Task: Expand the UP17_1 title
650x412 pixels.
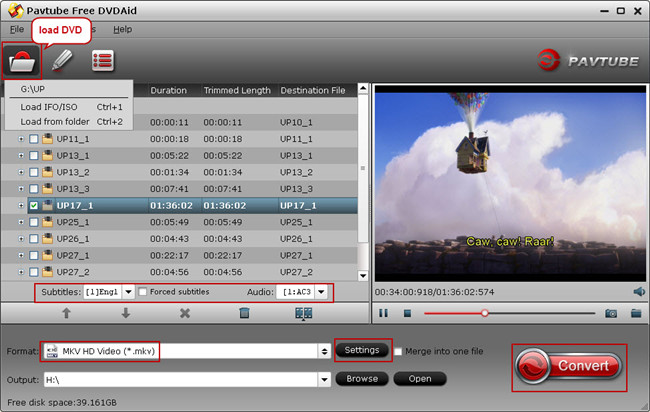Action: point(21,206)
